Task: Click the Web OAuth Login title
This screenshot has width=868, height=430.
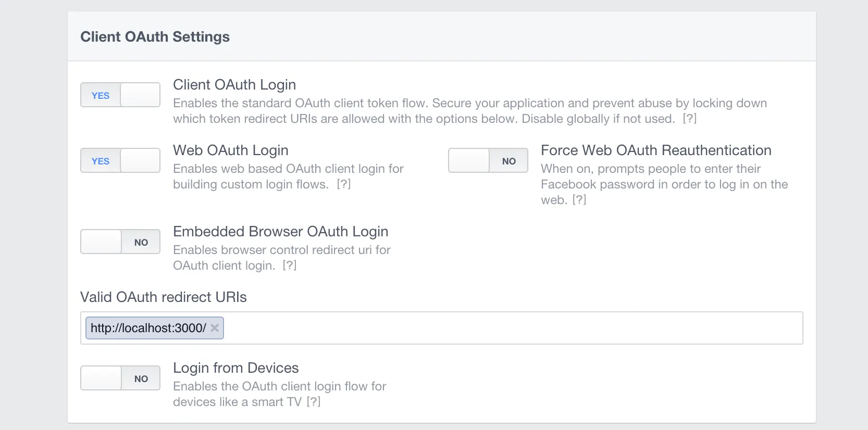Action: pos(230,150)
